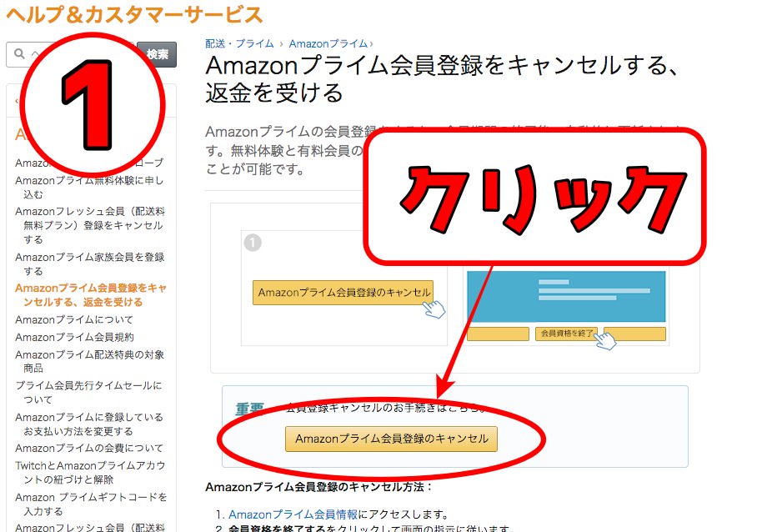Open sidebar link Amazonプライム配送特典の対象商品

[x=90, y=361]
